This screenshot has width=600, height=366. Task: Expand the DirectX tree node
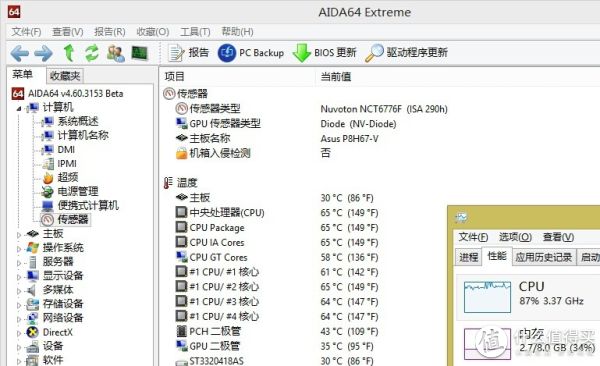tap(19, 333)
